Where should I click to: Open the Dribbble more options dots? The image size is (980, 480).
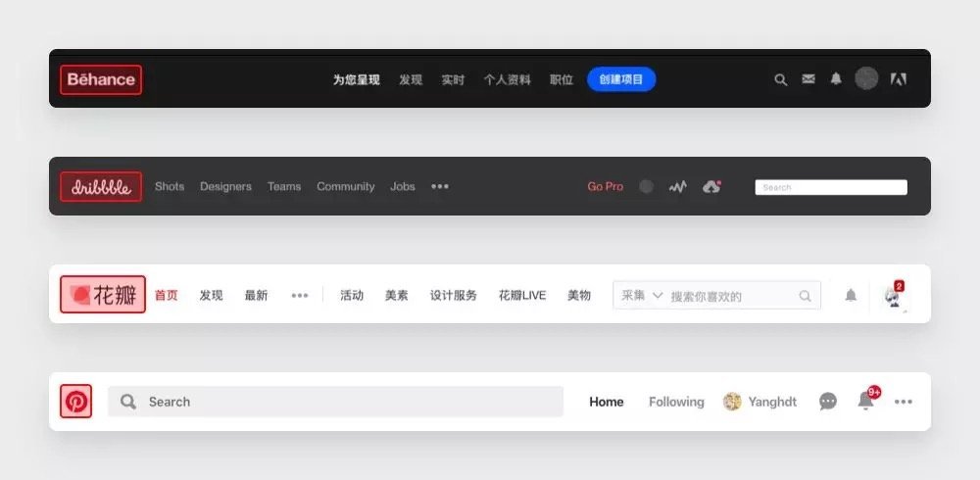click(x=440, y=186)
